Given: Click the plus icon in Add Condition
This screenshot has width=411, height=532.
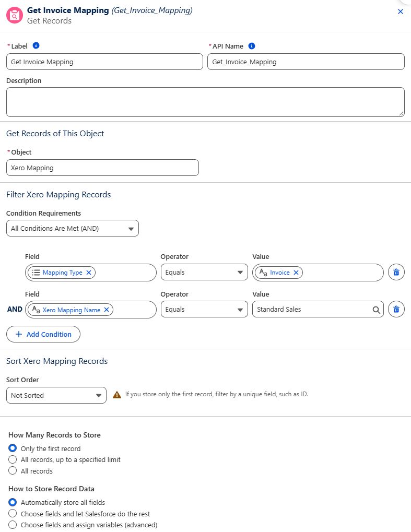Looking at the screenshot, I should coord(19,334).
